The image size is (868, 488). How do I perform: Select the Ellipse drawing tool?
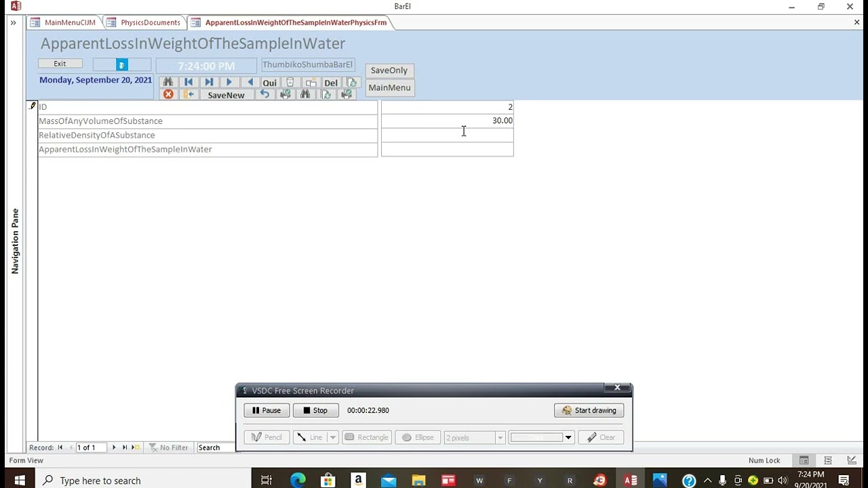pos(418,437)
